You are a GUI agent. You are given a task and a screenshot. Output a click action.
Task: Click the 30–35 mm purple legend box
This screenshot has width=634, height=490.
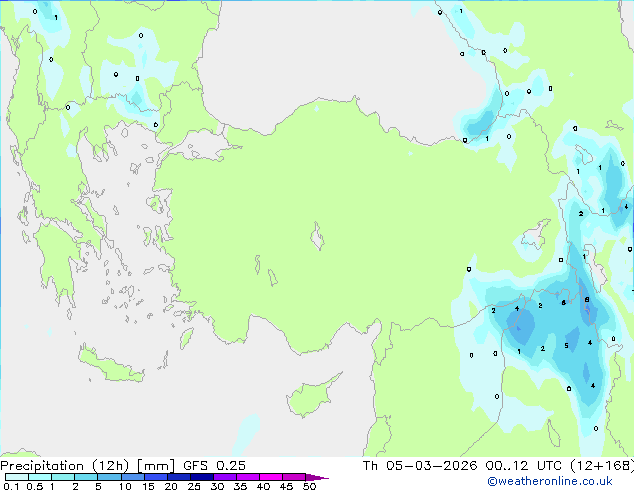225,477
